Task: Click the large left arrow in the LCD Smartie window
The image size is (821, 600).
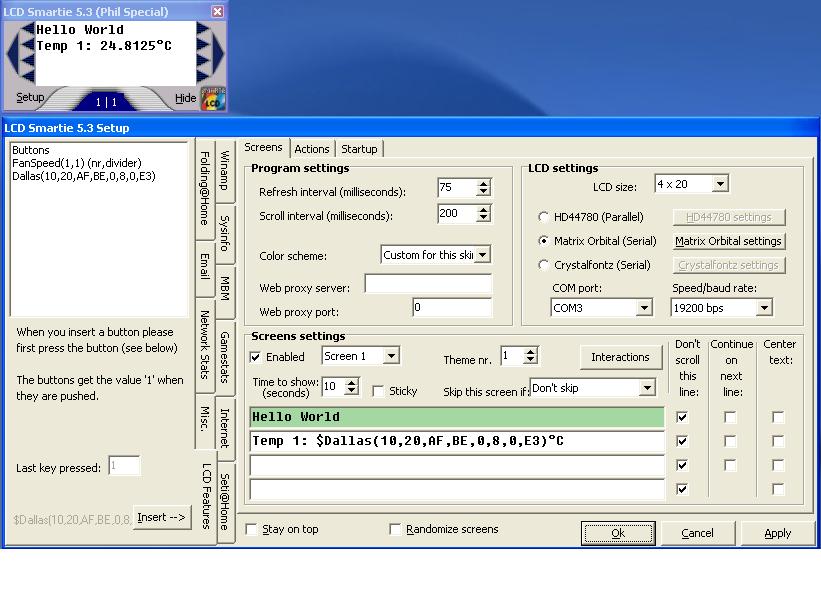Action: (x=12, y=53)
